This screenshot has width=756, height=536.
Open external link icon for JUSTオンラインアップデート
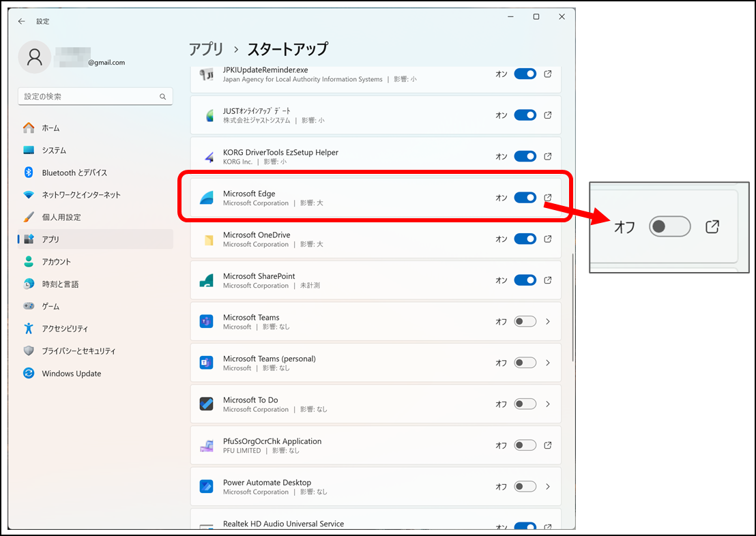click(548, 115)
